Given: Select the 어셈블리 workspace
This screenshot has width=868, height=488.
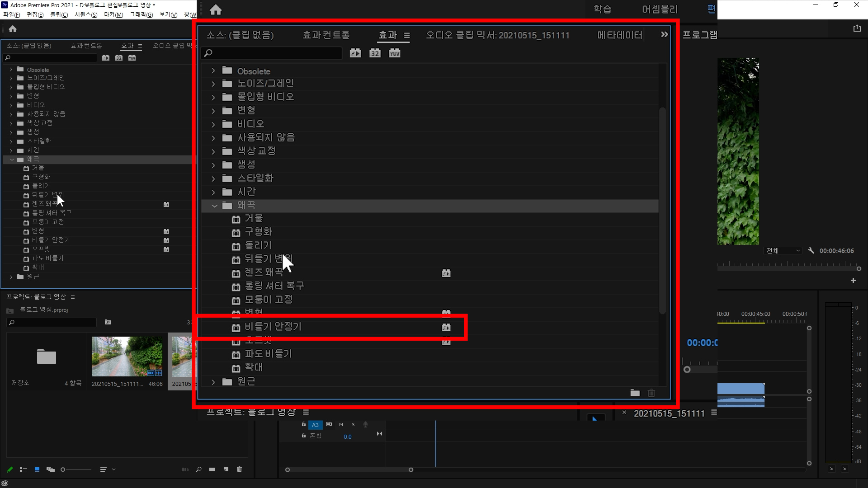Looking at the screenshot, I should click(x=660, y=9).
